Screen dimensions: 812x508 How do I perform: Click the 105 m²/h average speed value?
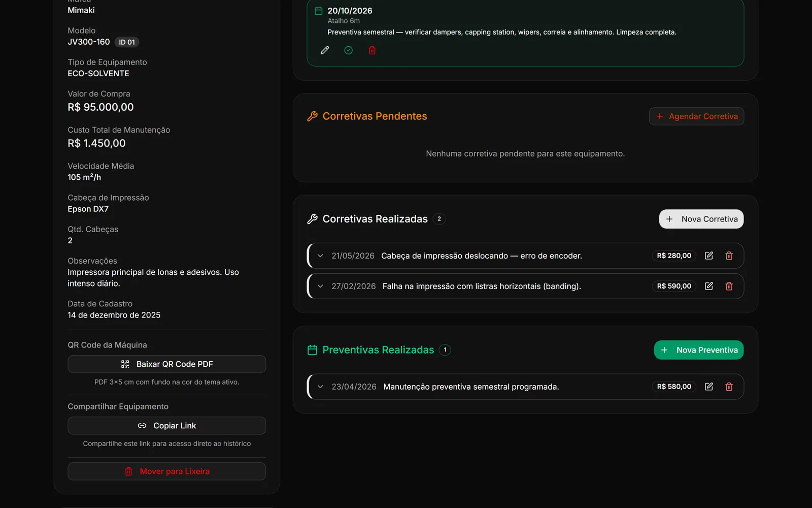pyautogui.click(x=84, y=177)
